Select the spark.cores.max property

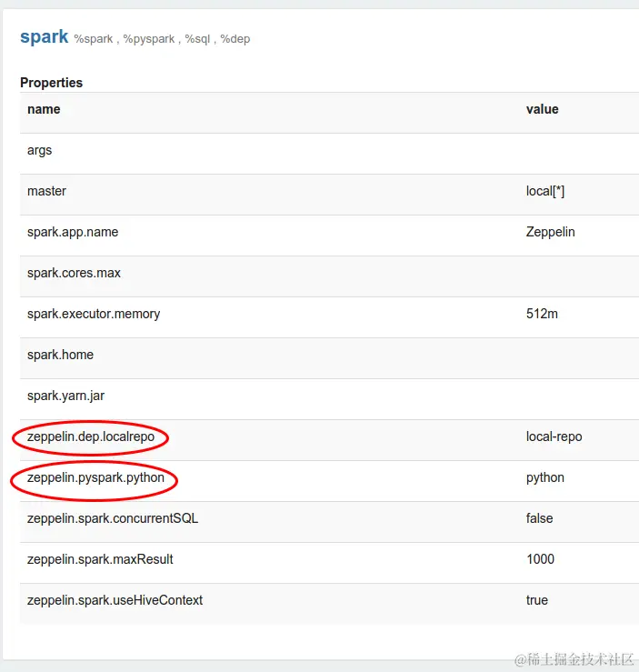click(75, 273)
